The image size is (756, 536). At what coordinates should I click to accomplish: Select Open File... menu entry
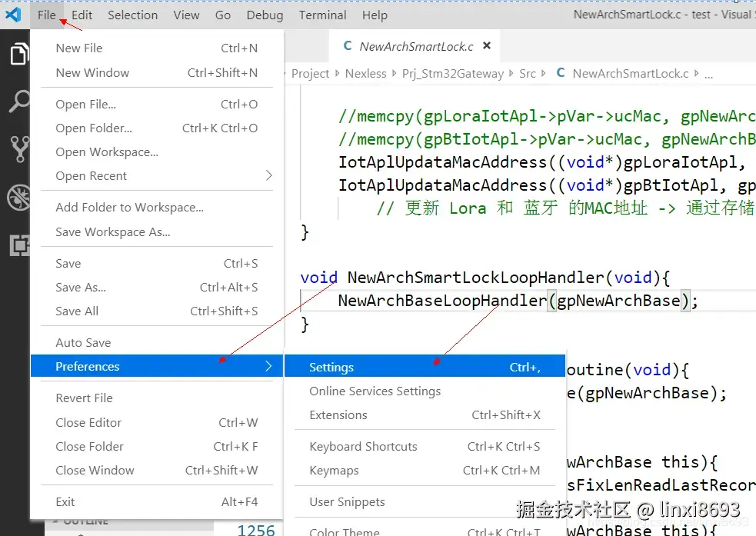point(157,104)
